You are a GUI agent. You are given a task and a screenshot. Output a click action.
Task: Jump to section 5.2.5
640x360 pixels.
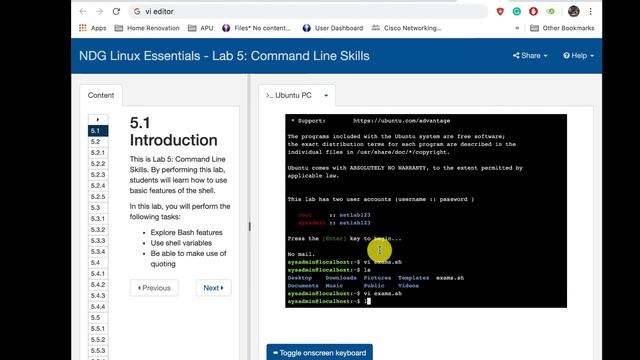tap(98, 197)
